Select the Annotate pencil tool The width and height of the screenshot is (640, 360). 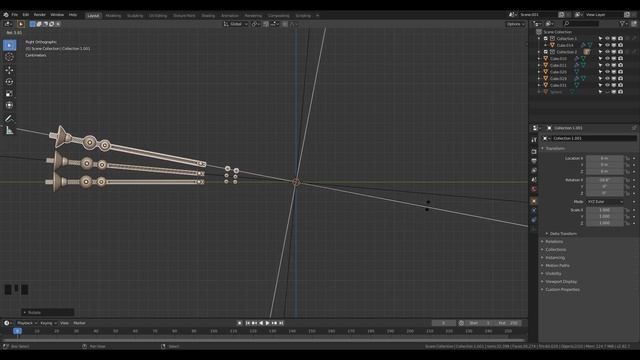click(x=9, y=118)
